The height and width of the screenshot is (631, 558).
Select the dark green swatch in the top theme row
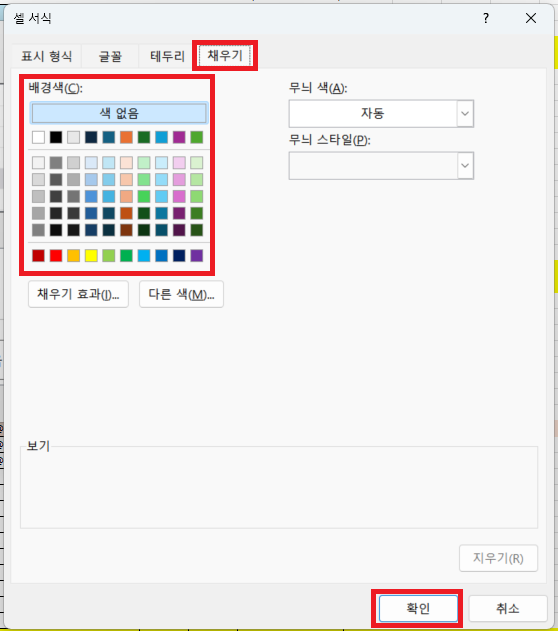(144, 137)
